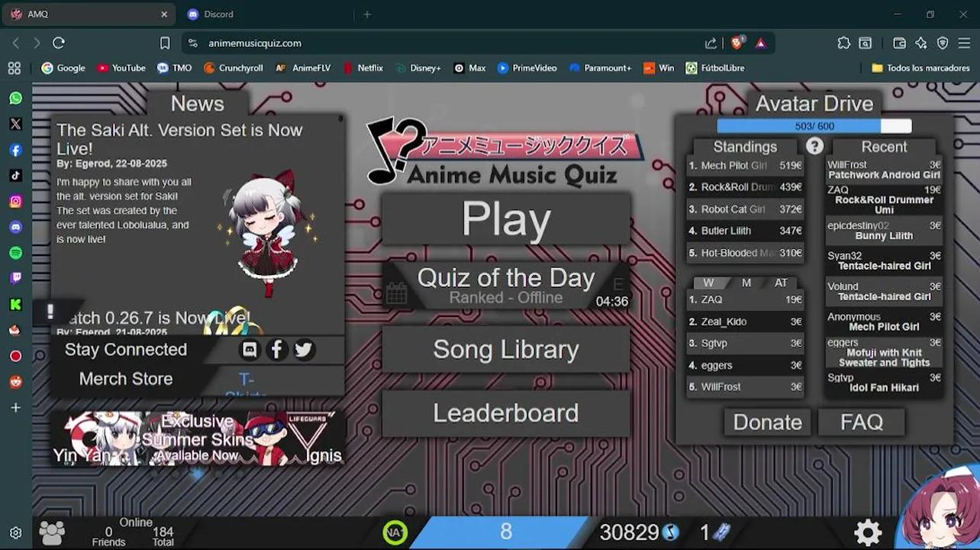The image size is (980, 550).
Task: Open the Leaderboard
Action: (x=506, y=413)
